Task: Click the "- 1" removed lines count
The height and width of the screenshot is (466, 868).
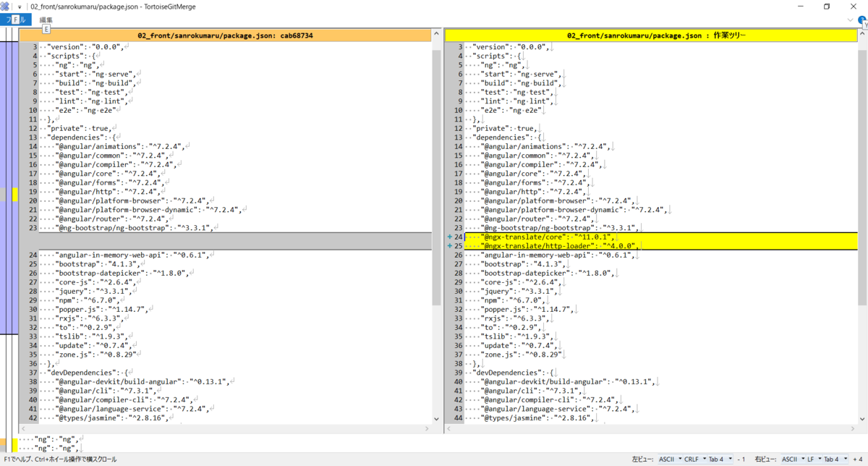Action: (x=741, y=459)
